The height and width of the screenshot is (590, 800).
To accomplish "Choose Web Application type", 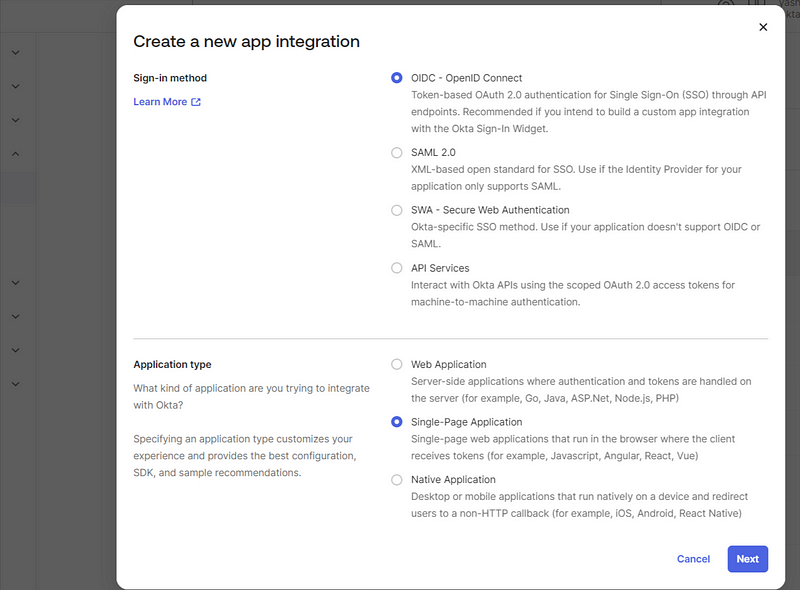I will (396, 364).
